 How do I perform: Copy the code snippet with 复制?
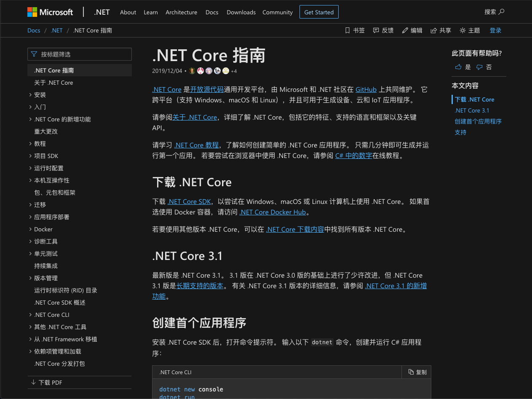tap(416, 372)
